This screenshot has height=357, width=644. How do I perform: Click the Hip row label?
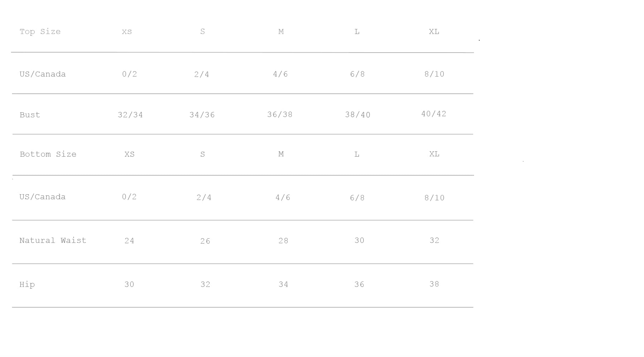pyautogui.click(x=27, y=285)
